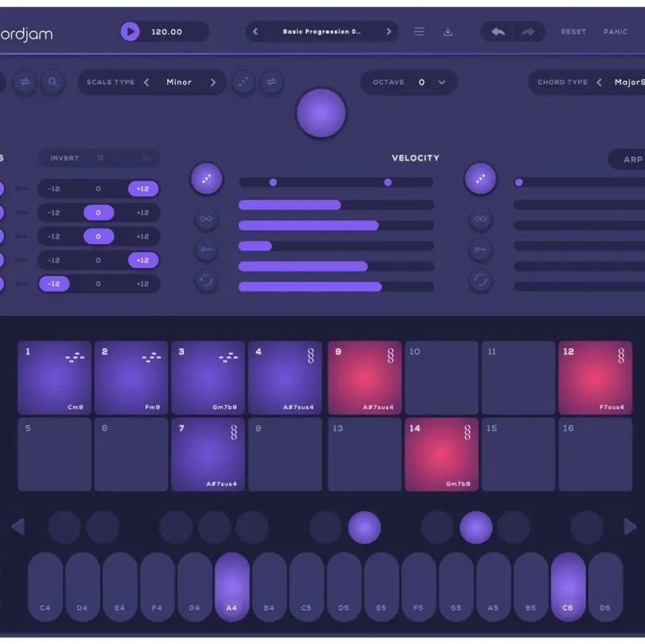Go to previous preset arrow

pos(255,32)
